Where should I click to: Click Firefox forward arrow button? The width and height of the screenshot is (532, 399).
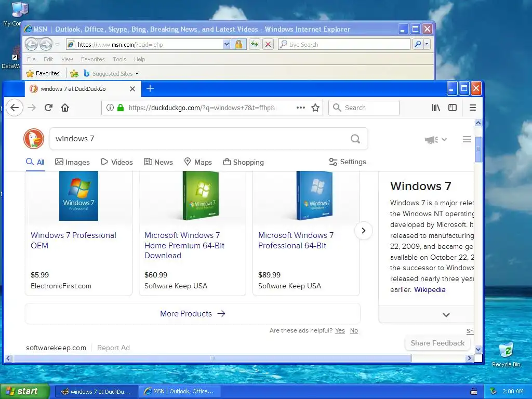click(x=32, y=108)
